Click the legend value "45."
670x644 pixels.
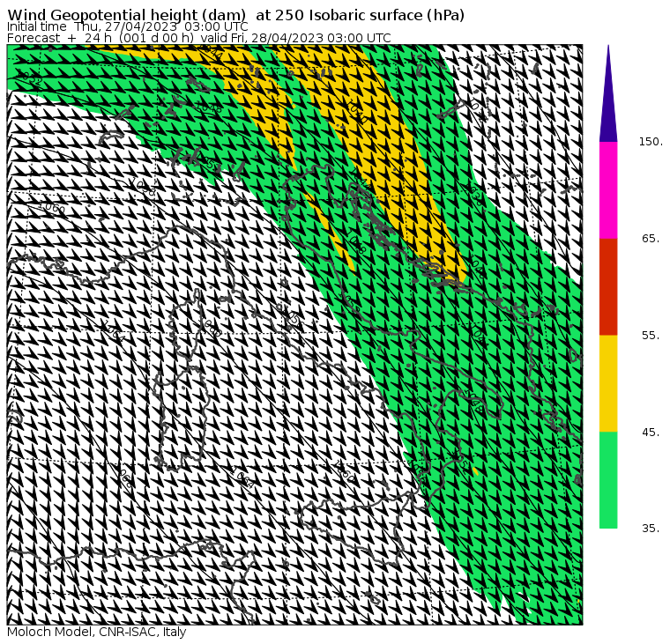tap(651, 433)
